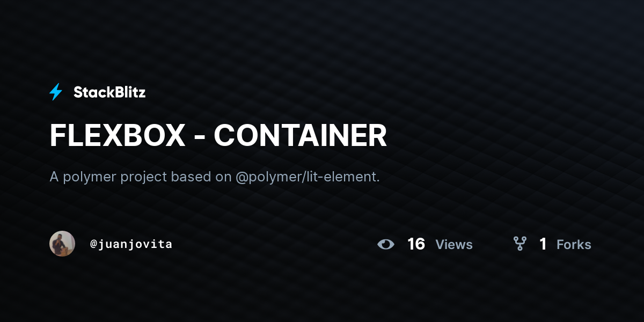Screen dimensions: 644x322
Task: Click the word CONTAINER in the title
Action: [x=301, y=136]
